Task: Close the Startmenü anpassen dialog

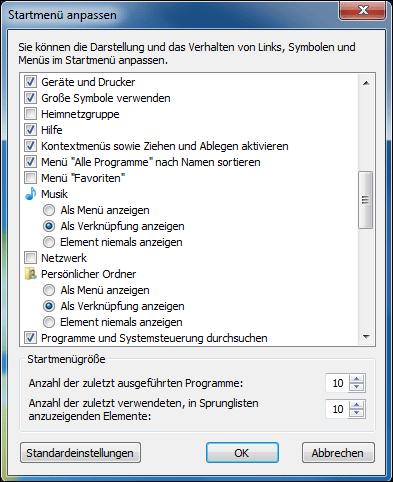Action: click(362, 10)
